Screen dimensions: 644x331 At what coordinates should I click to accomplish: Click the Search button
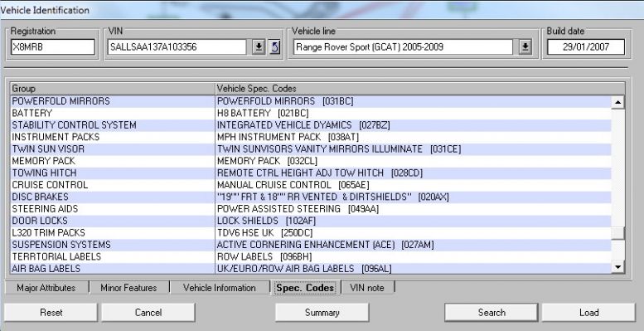click(x=491, y=313)
